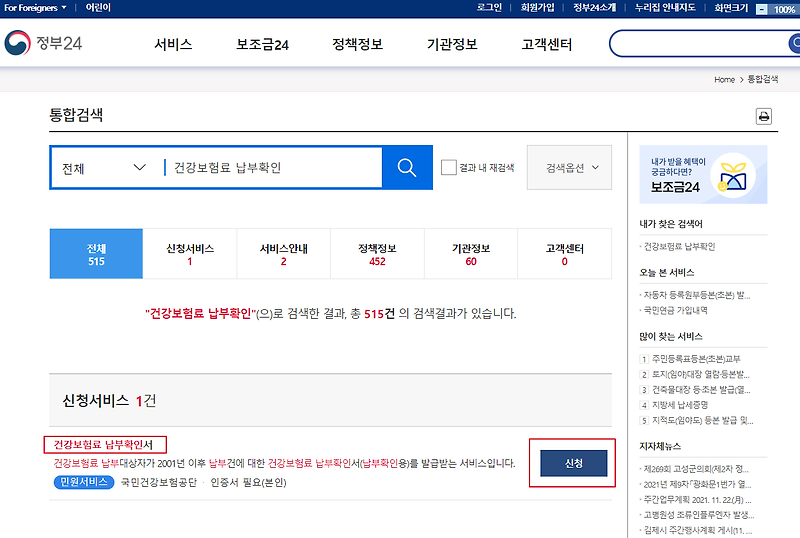Viewport: 800px width, 538px height.
Task: Open the For Foreigners dropdown
Action: click(35, 8)
